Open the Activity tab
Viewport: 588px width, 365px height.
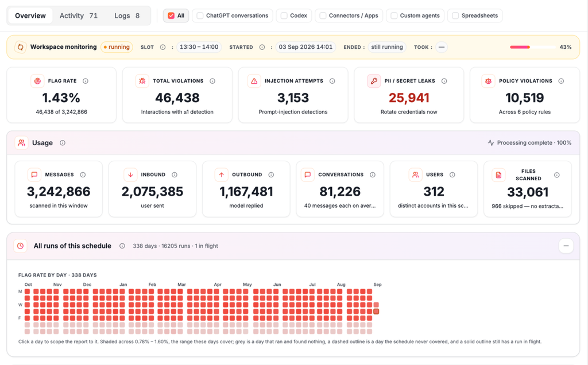point(78,15)
